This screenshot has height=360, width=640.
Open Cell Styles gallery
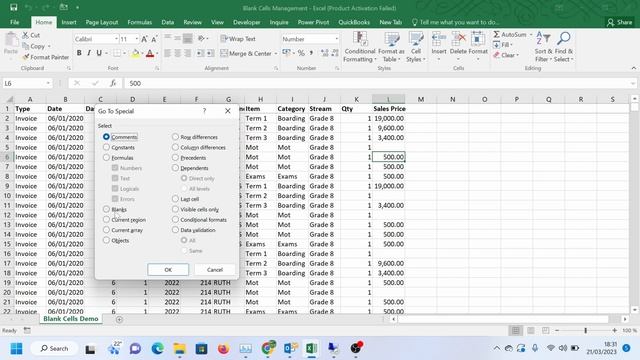(x=416, y=47)
